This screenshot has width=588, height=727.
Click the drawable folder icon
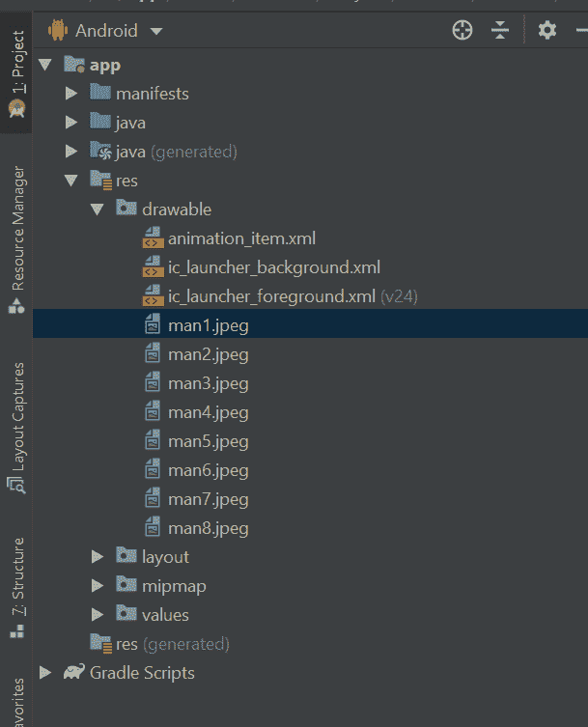point(126,210)
